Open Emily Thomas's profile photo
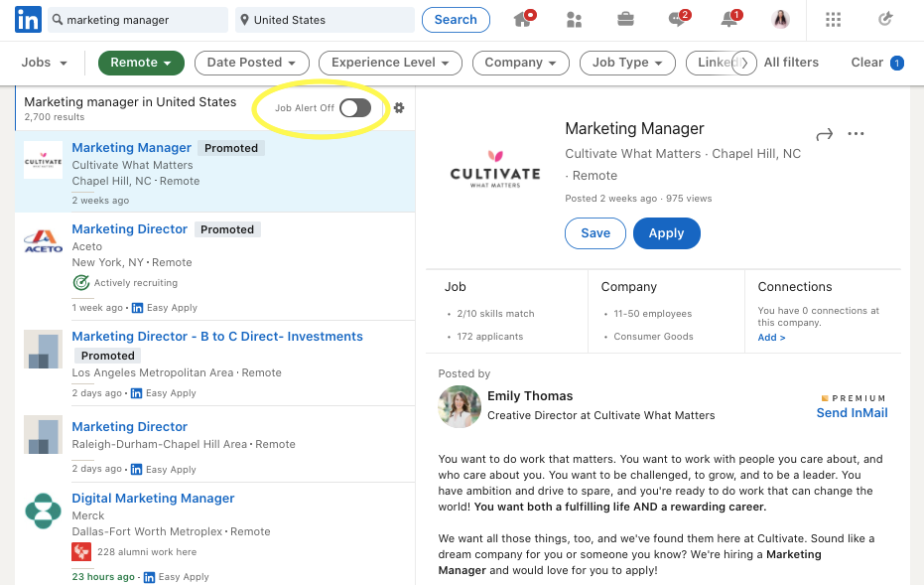The image size is (924, 585). [x=460, y=406]
